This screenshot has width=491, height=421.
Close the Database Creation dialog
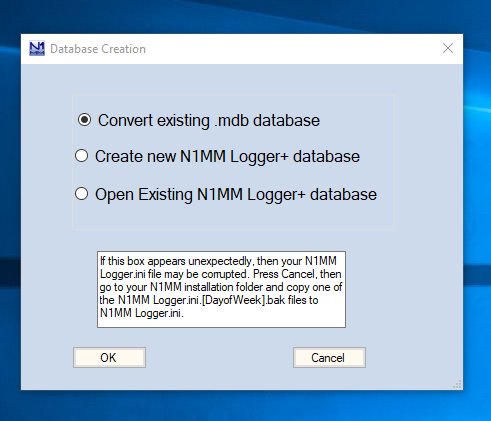coord(448,48)
